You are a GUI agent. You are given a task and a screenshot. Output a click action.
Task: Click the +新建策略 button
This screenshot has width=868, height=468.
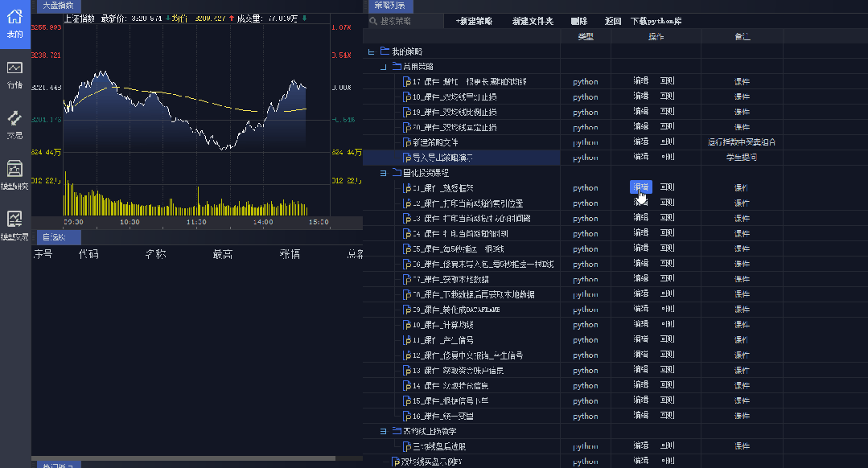tap(474, 21)
